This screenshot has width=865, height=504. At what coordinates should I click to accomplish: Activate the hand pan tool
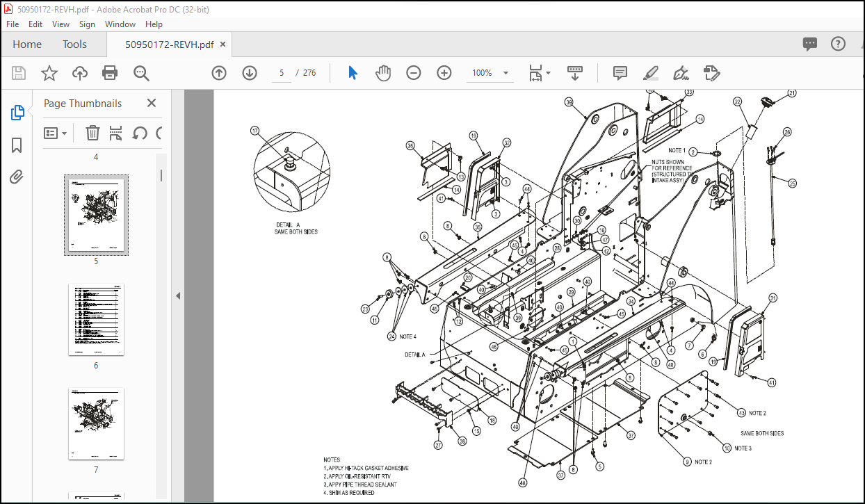tap(383, 73)
